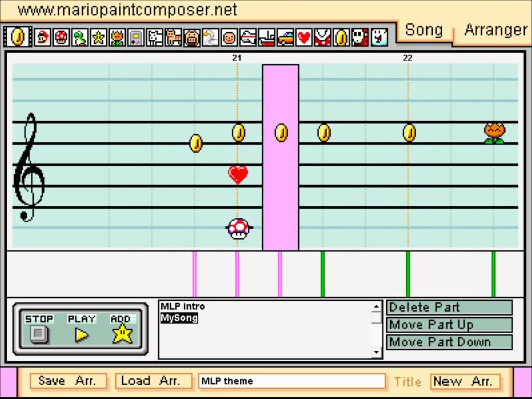The height and width of the screenshot is (399, 532).
Task: Pick the yellow star instrument
Action: (x=99, y=38)
